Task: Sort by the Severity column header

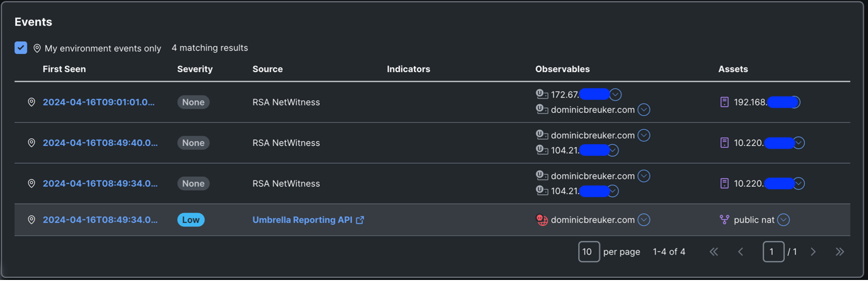Action: point(195,69)
